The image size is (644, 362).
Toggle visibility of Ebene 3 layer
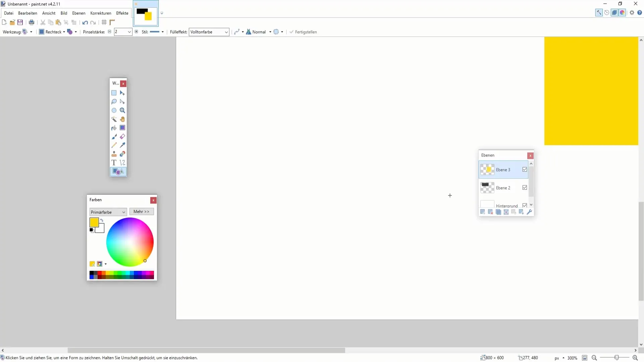(x=525, y=170)
